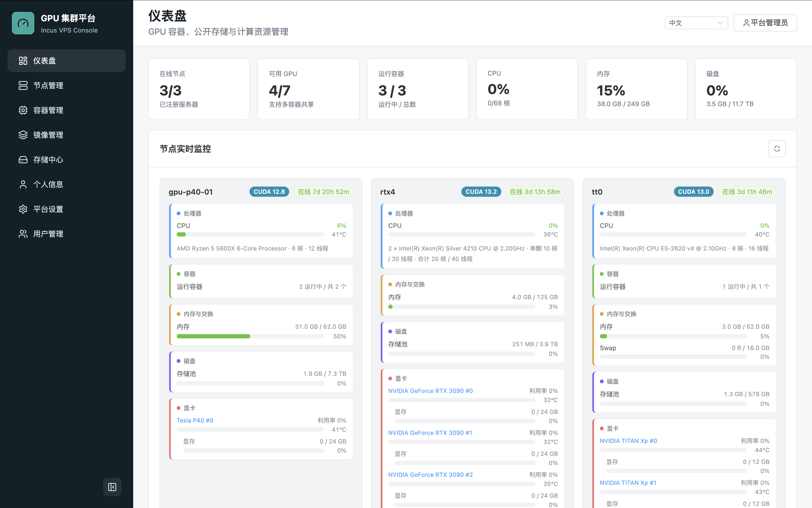Click the 251 MB / 3.9 TB value
Viewport: 812px width, 508px height.
pos(535,344)
